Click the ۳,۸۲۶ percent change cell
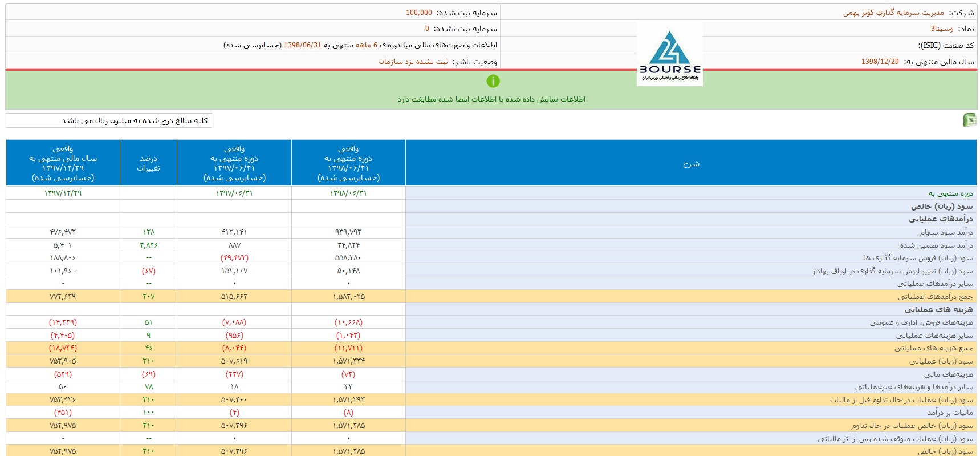This screenshot has width=980, height=456. (148, 245)
